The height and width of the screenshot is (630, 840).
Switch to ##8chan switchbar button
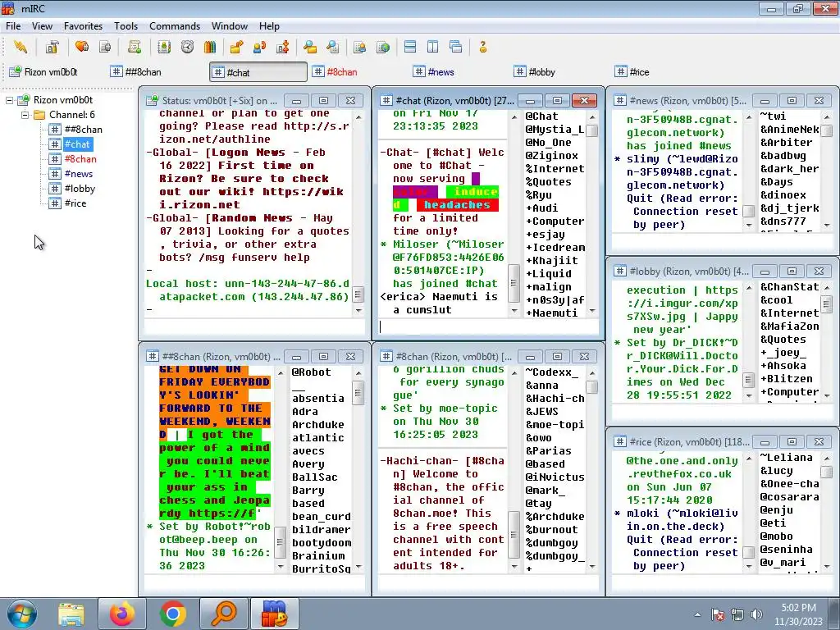(155, 72)
